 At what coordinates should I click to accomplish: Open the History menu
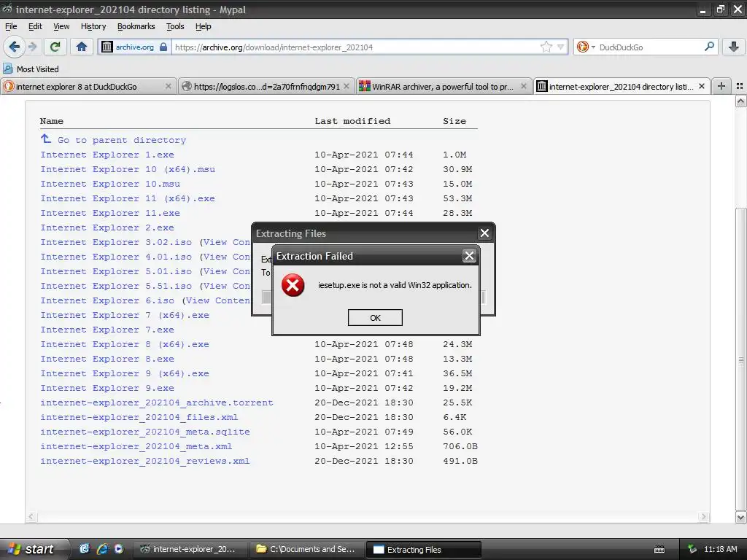[93, 26]
